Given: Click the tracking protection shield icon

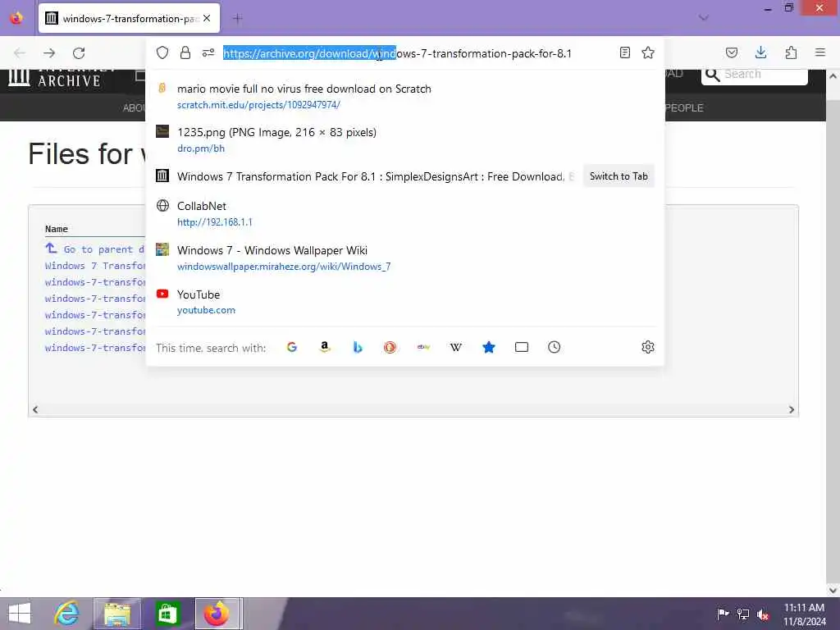Looking at the screenshot, I should (162, 52).
